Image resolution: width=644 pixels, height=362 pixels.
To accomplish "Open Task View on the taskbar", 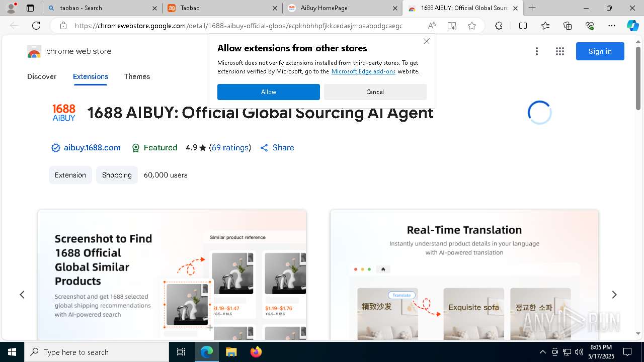I will pos(181,352).
